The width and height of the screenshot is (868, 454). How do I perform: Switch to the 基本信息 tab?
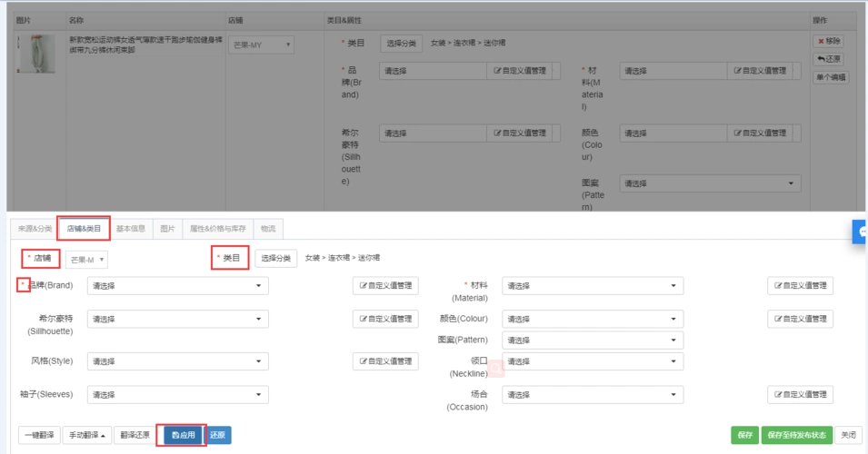point(131,229)
